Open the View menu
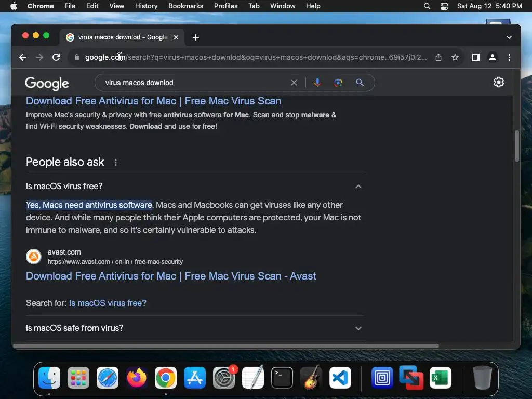This screenshot has width=532, height=399. [x=116, y=6]
